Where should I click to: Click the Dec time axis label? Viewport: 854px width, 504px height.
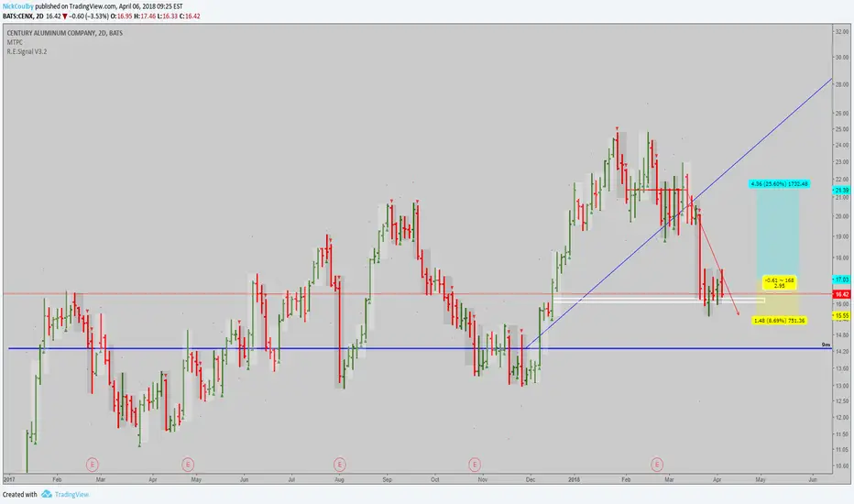(531, 480)
